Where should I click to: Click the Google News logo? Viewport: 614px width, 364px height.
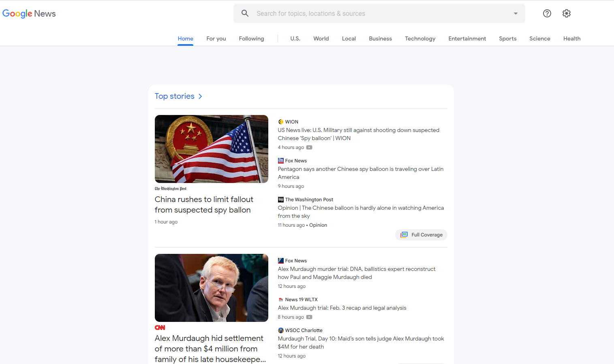(29, 13)
